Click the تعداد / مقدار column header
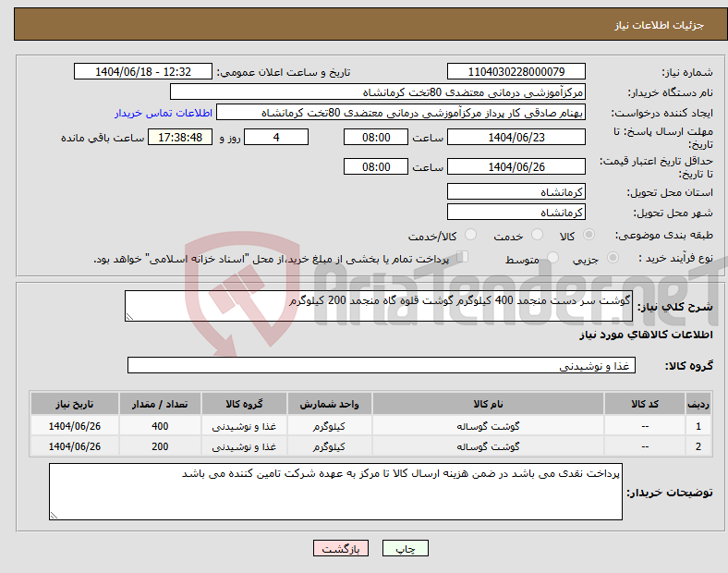The height and width of the screenshot is (573, 728). point(160,404)
